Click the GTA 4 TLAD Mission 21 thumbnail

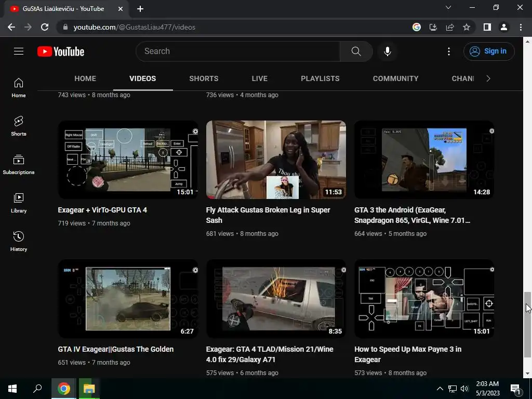tap(276, 299)
